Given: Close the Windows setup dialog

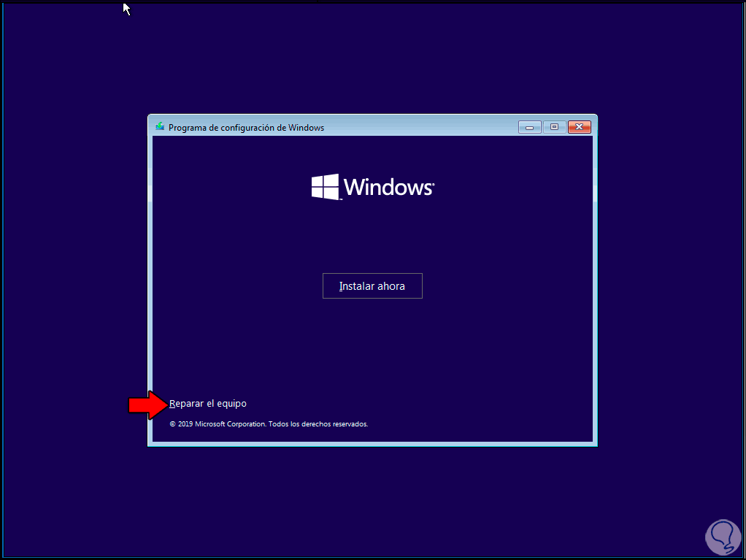Looking at the screenshot, I should (579, 127).
